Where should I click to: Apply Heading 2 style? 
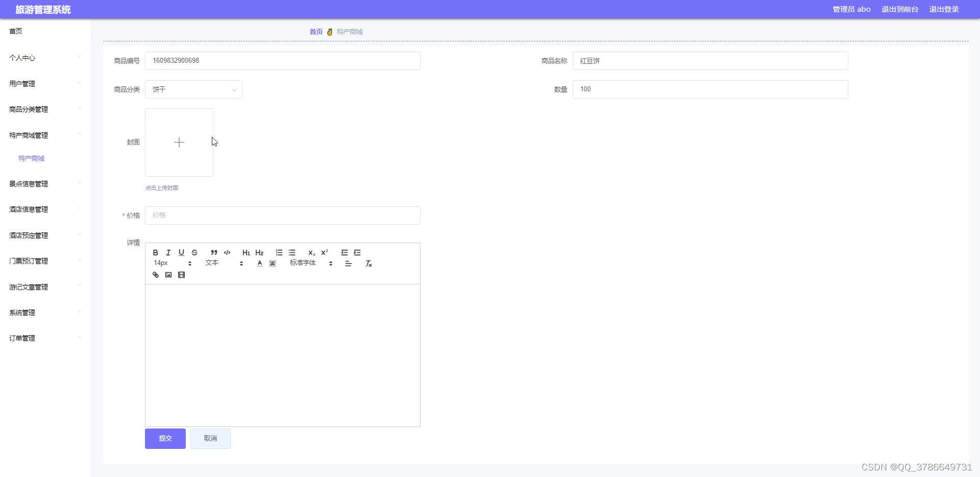coord(259,253)
